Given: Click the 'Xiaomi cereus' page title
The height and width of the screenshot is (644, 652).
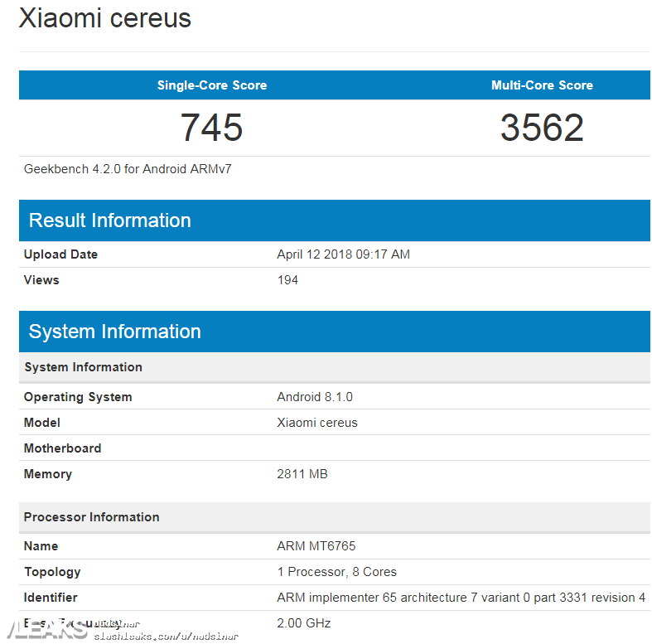Looking at the screenshot, I should [104, 18].
